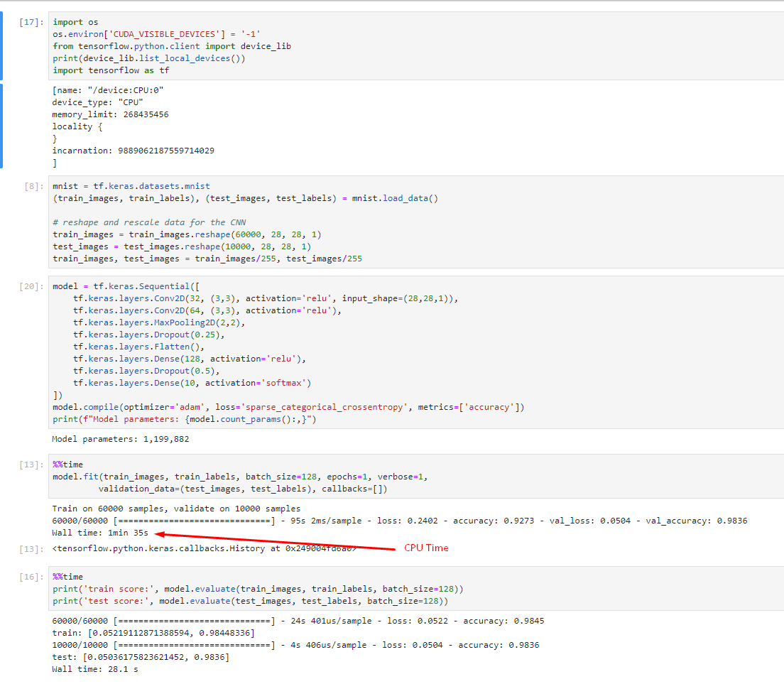The width and height of the screenshot is (784, 684).
Task: Click the CUDA_VISIBLE_DEVICES environ line
Action: [156, 34]
